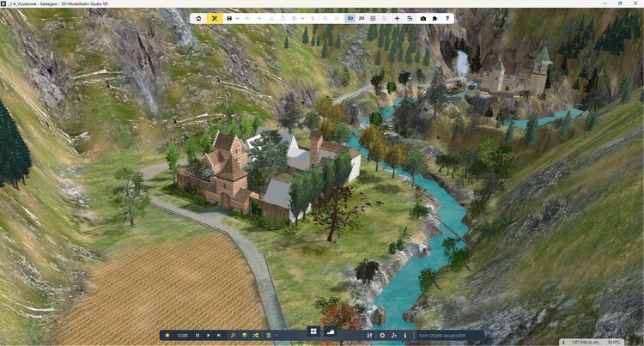The image size is (644, 346).
Task: Group objects using the group icon
Action: 325,19
